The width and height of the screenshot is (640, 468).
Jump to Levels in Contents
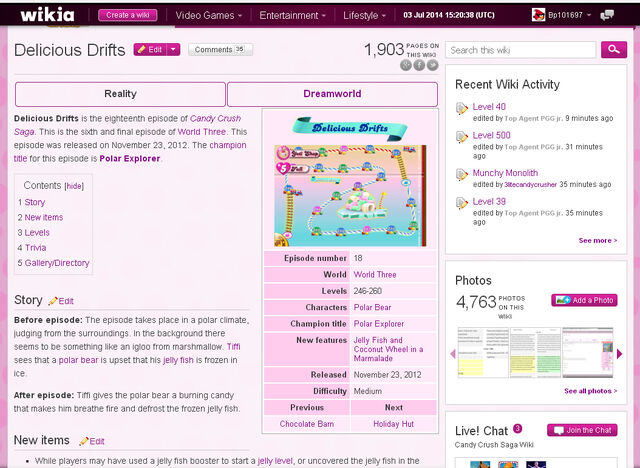pyautogui.click(x=37, y=233)
